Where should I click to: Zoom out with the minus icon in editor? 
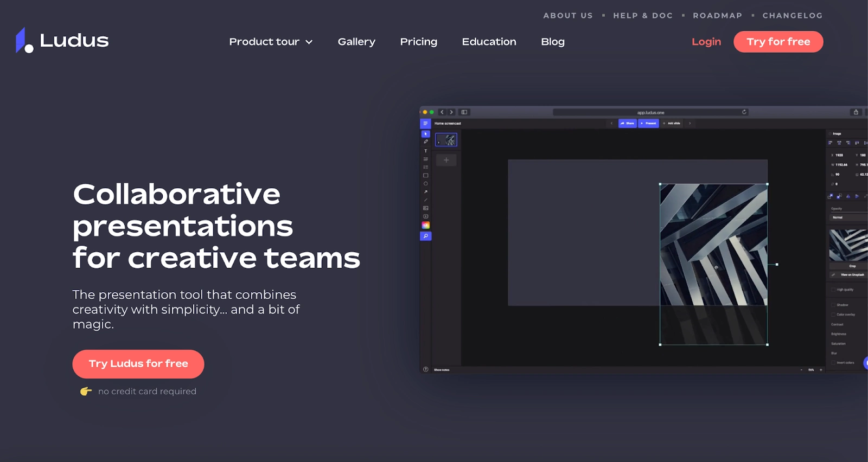pyautogui.click(x=801, y=370)
